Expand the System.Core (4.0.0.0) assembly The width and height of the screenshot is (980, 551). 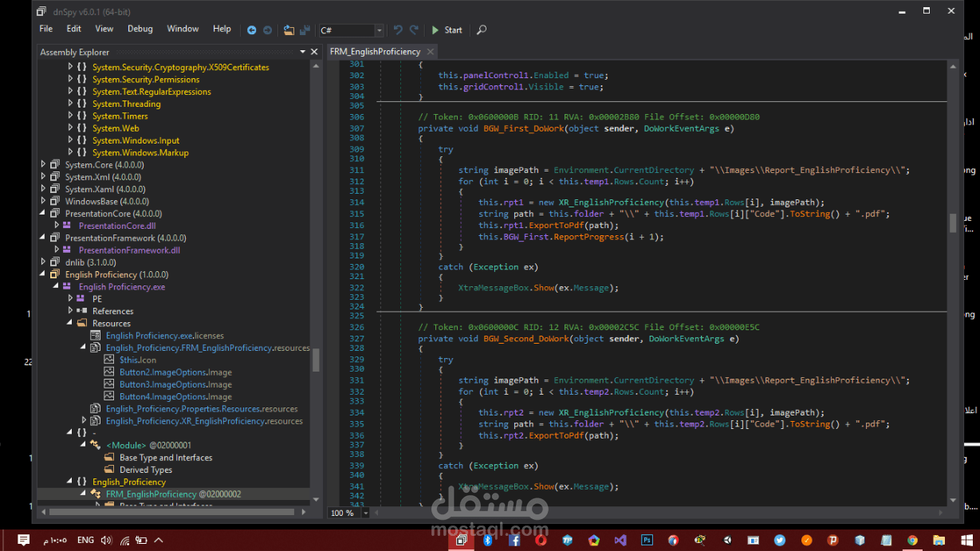[x=43, y=164]
